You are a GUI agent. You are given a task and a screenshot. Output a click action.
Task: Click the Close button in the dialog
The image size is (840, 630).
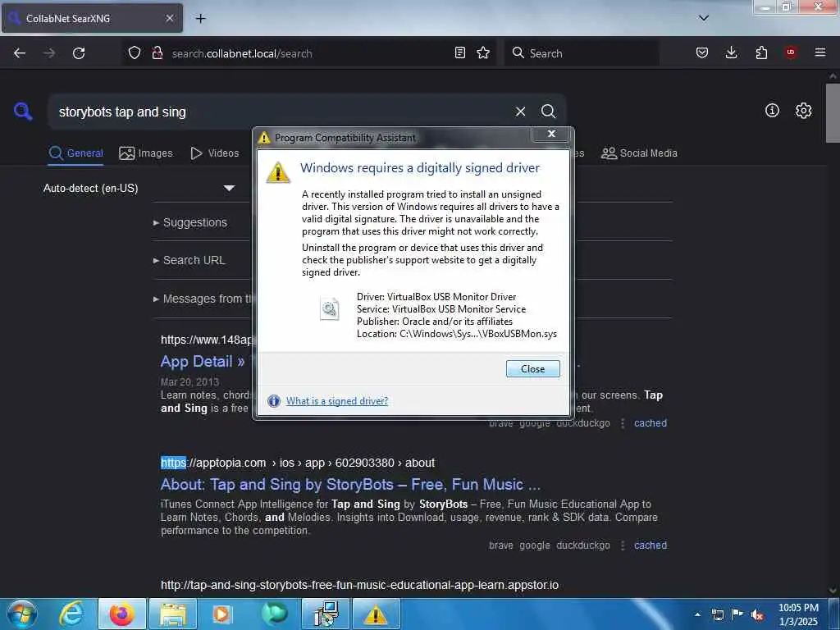pos(532,368)
